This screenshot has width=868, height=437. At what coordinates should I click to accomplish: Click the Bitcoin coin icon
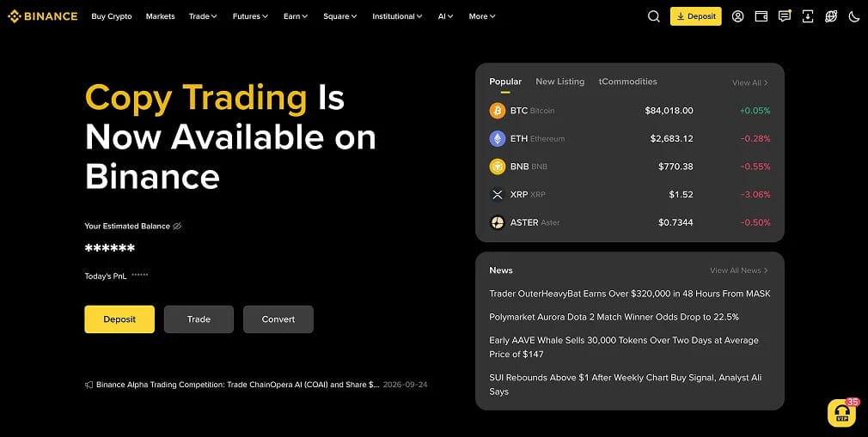[498, 111]
